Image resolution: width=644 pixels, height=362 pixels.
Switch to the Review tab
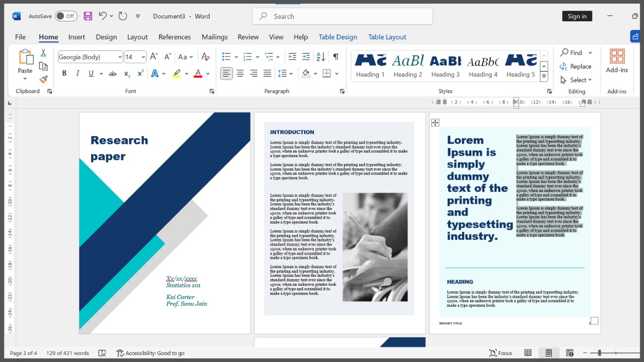point(248,37)
